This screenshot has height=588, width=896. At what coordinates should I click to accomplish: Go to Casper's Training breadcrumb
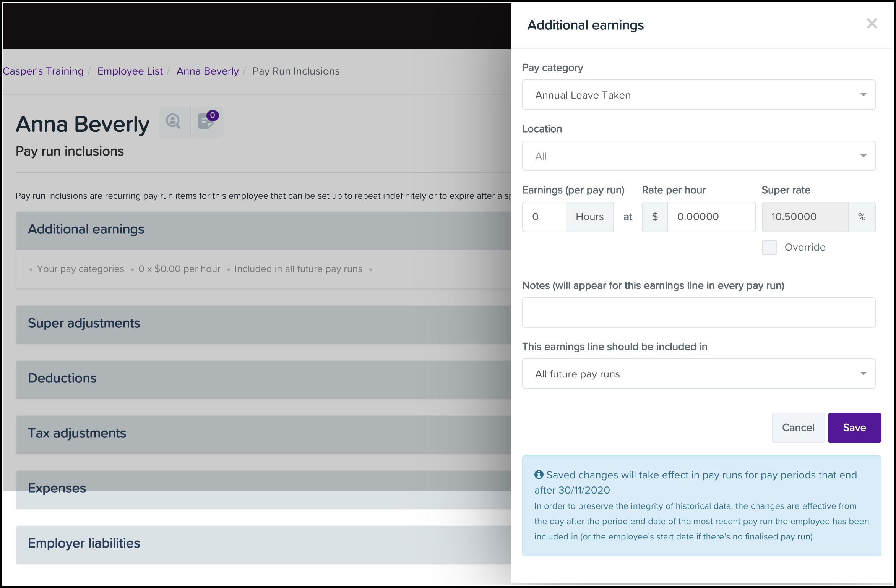[43, 71]
